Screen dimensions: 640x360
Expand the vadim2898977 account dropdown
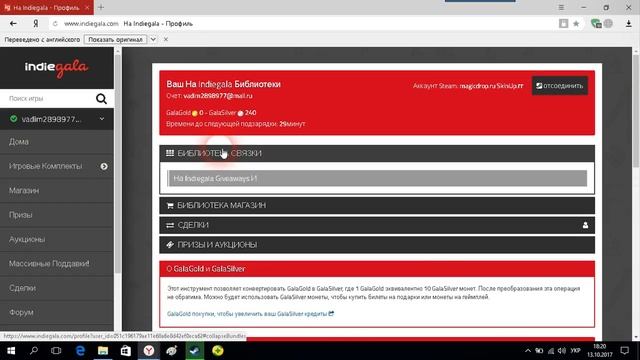coord(102,119)
